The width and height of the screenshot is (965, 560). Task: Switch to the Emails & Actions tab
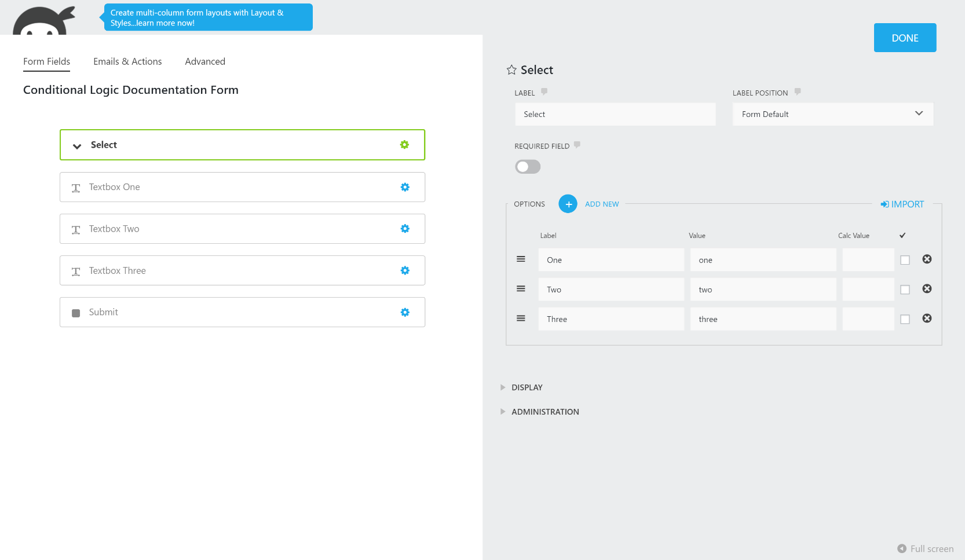pos(127,61)
